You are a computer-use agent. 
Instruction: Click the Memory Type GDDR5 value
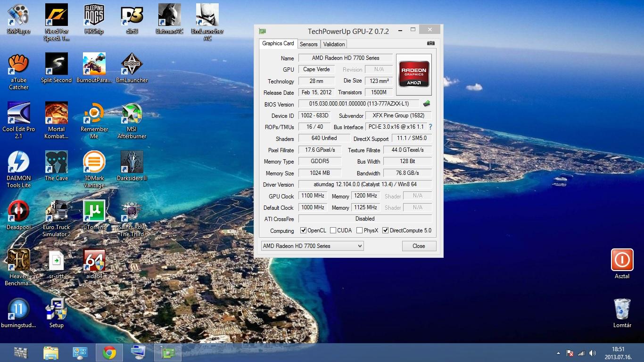coord(320,161)
